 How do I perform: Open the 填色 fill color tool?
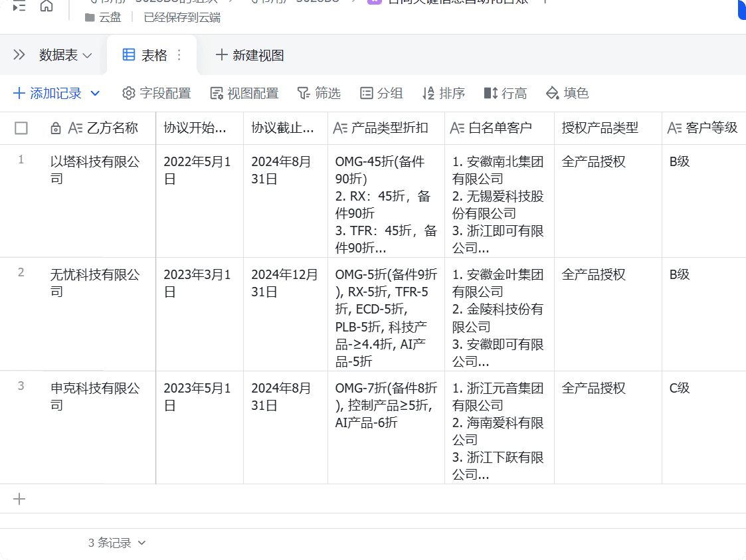[567, 94]
